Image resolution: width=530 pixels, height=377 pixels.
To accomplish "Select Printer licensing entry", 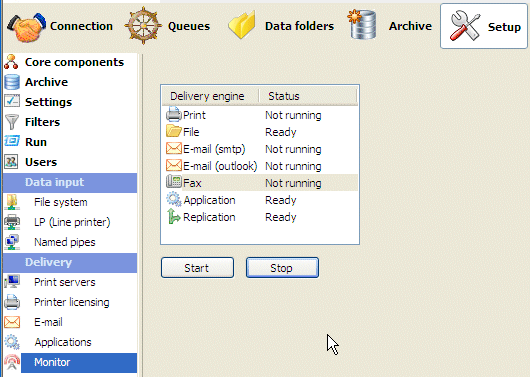I will click(x=72, y=302).
